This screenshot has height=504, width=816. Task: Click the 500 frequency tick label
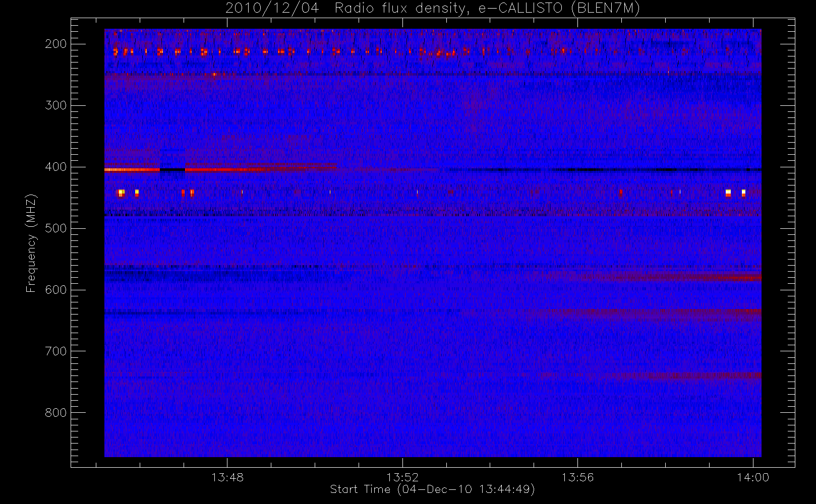56,228
